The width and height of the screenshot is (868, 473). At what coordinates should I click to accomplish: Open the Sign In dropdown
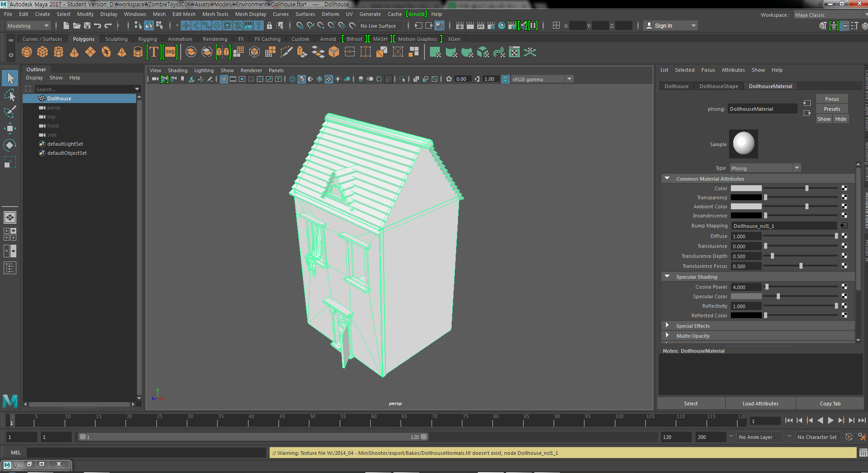[671, 25]
